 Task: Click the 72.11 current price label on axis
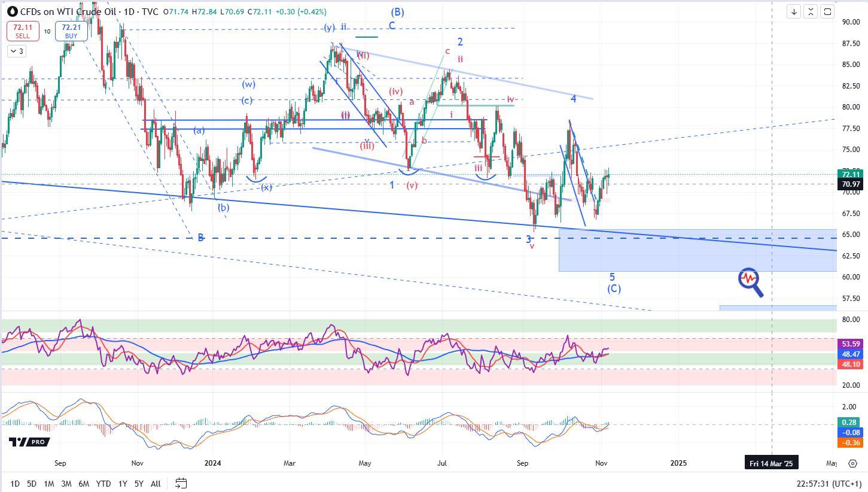[x=850, y=175]
